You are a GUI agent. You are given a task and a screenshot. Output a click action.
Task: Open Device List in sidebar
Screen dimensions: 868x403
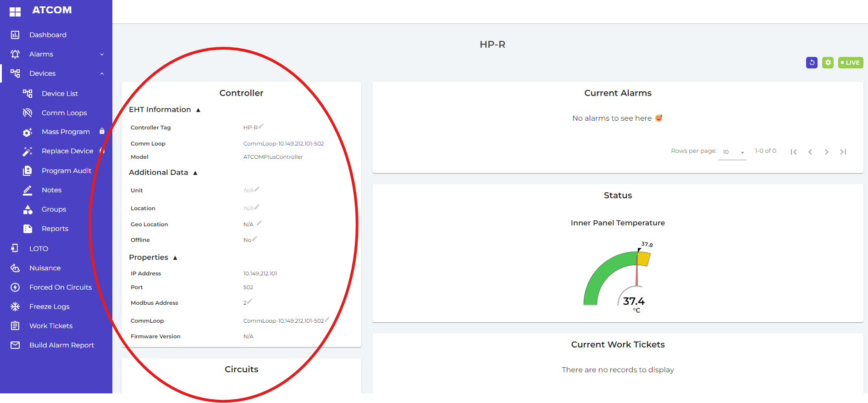pyautogui.click(x=60, y=94)
